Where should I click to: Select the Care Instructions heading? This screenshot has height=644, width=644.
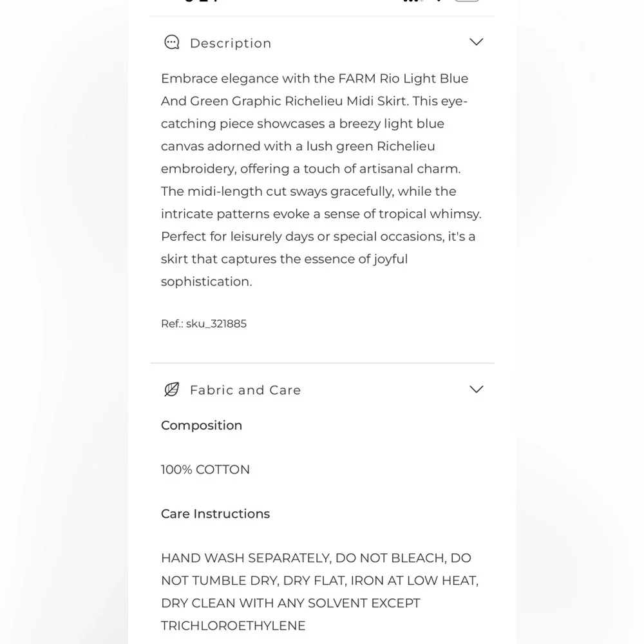(x=215, y=514)
